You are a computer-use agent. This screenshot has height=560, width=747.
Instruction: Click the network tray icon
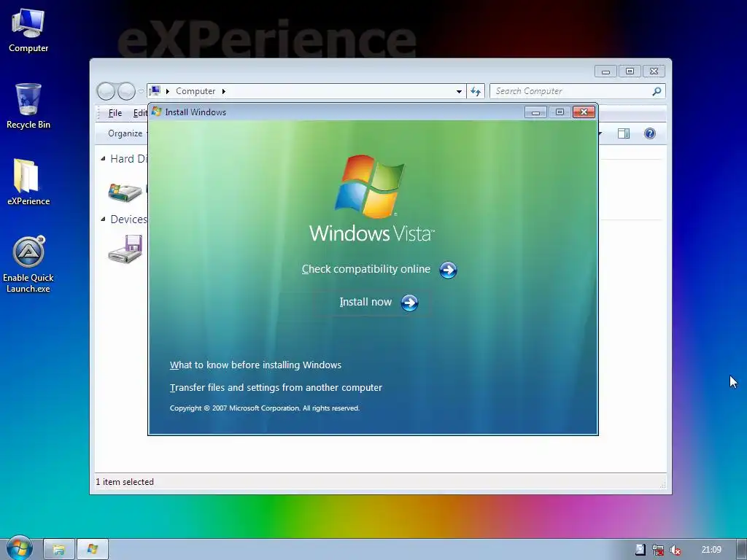(658, 550)
